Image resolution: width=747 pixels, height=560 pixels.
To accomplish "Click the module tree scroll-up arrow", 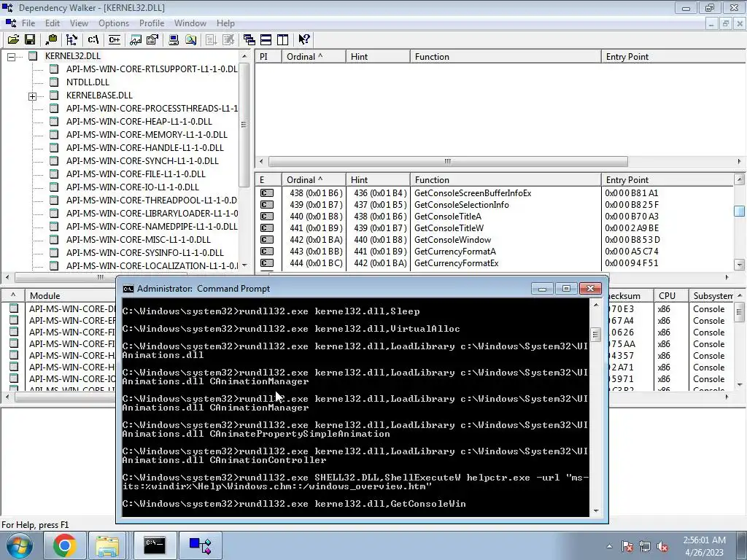I will [x=244, y=56].
